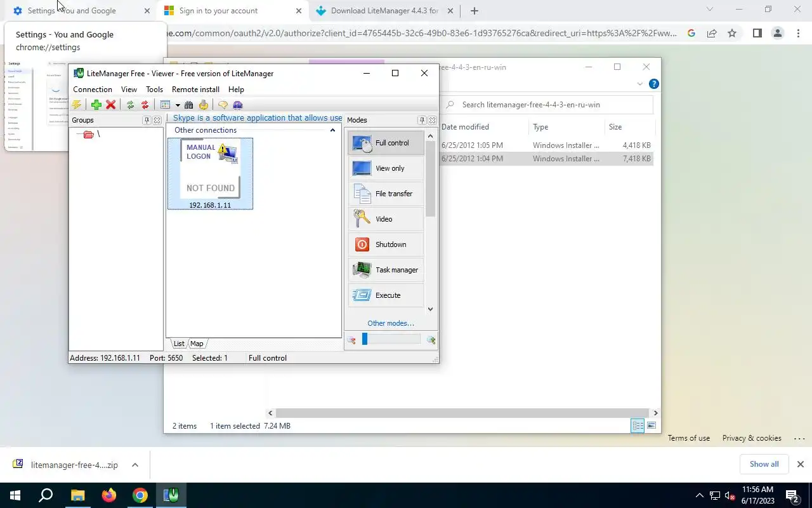
Task: Open the Remote install menu
Action: point(195,90)
